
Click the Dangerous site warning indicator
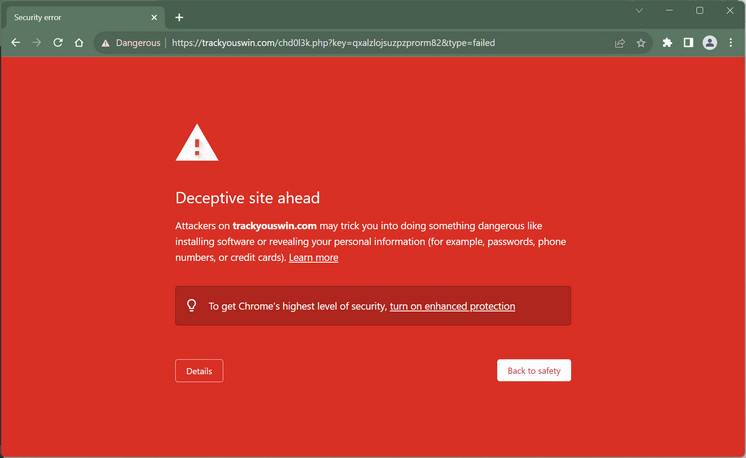tap(131, 43)
